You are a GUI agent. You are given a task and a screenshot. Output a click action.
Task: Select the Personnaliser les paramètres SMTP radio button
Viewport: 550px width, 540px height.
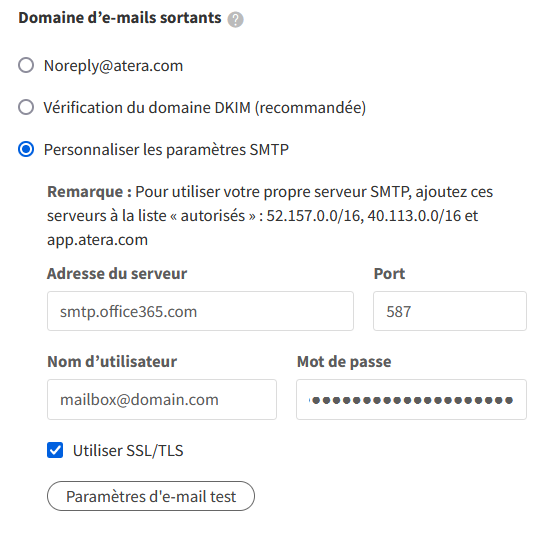click(26, 149)
